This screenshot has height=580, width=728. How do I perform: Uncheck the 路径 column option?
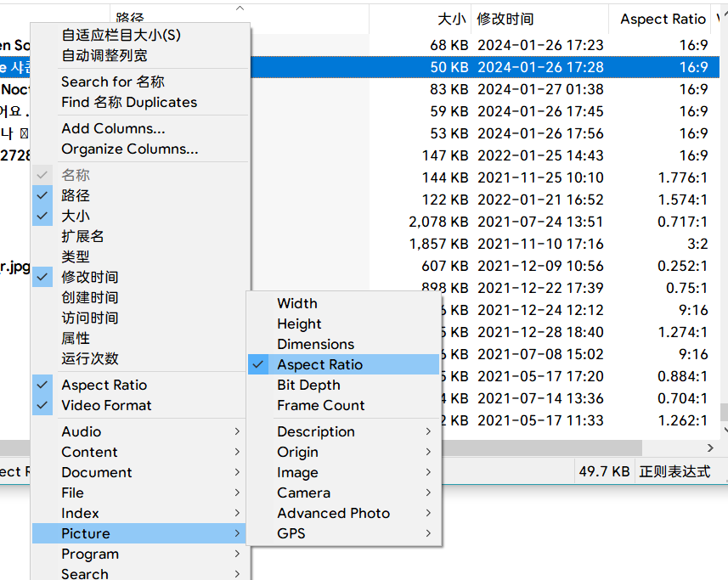(x=76, y=195)
